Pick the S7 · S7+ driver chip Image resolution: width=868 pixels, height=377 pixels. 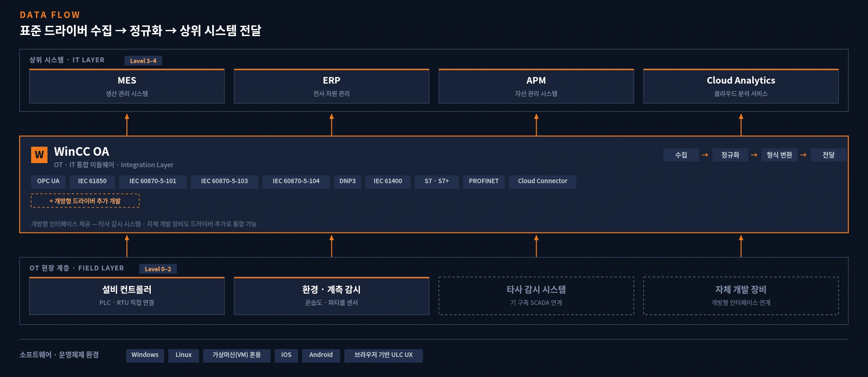pyautogui.click(x=437, y=181)
